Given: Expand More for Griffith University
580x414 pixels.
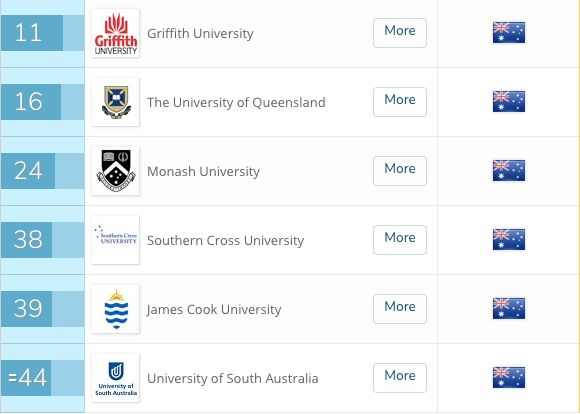Looking at the screenshot, I should [x=400, y=33].
